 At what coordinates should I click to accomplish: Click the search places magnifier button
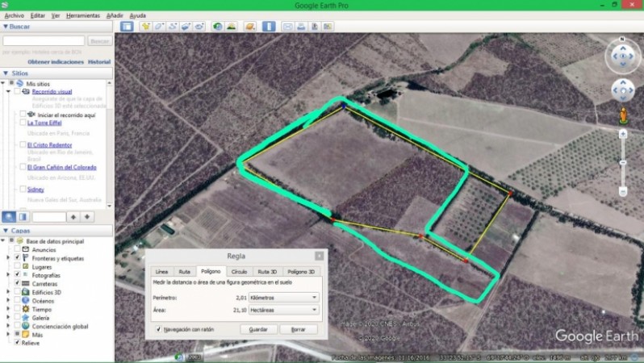pos(9,217)
